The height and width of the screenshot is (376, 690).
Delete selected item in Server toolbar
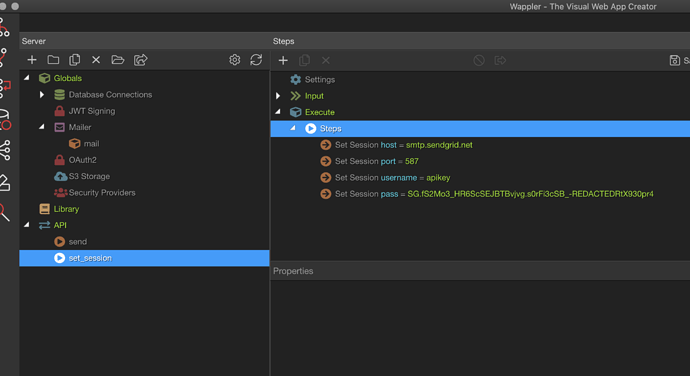click(96, 60)
